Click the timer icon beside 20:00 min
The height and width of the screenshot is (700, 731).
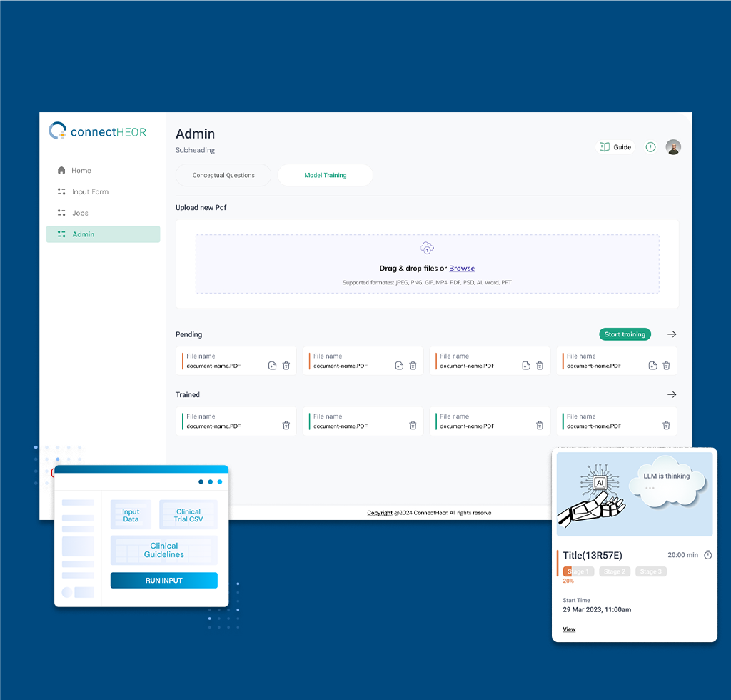click(x=707, y=554)
